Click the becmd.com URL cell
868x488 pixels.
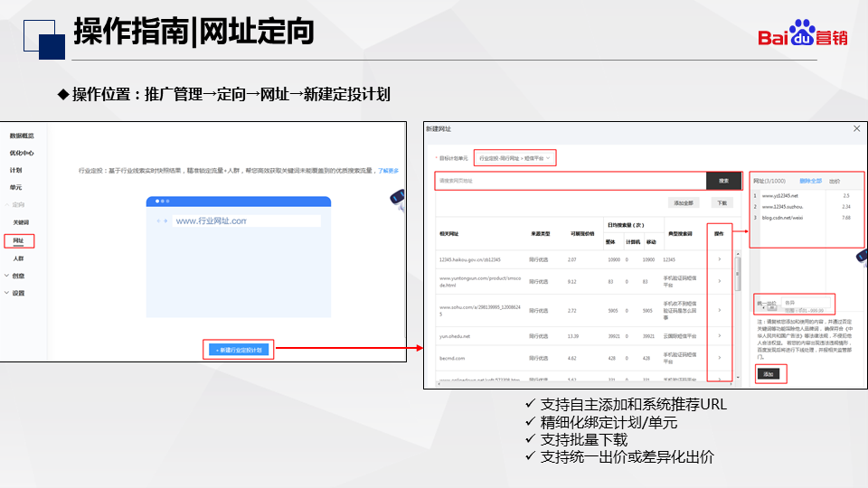pyautogui.click(x=452, y=359)
